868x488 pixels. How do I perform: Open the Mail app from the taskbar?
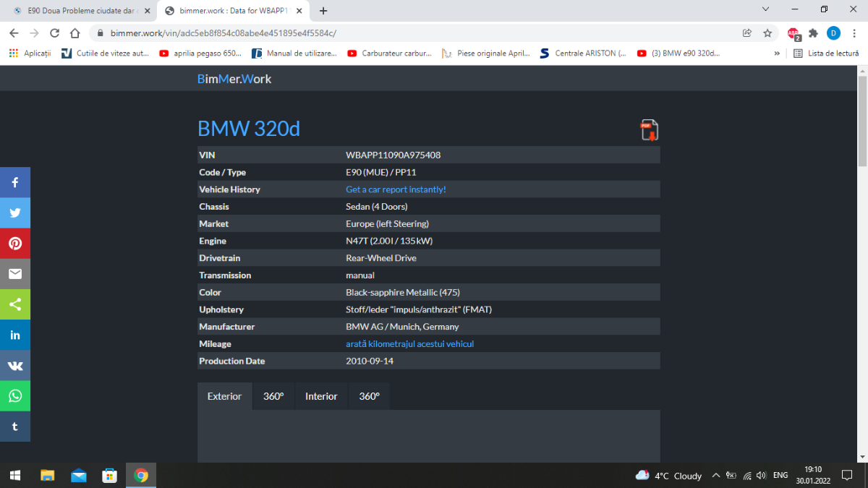click(78, 475)
